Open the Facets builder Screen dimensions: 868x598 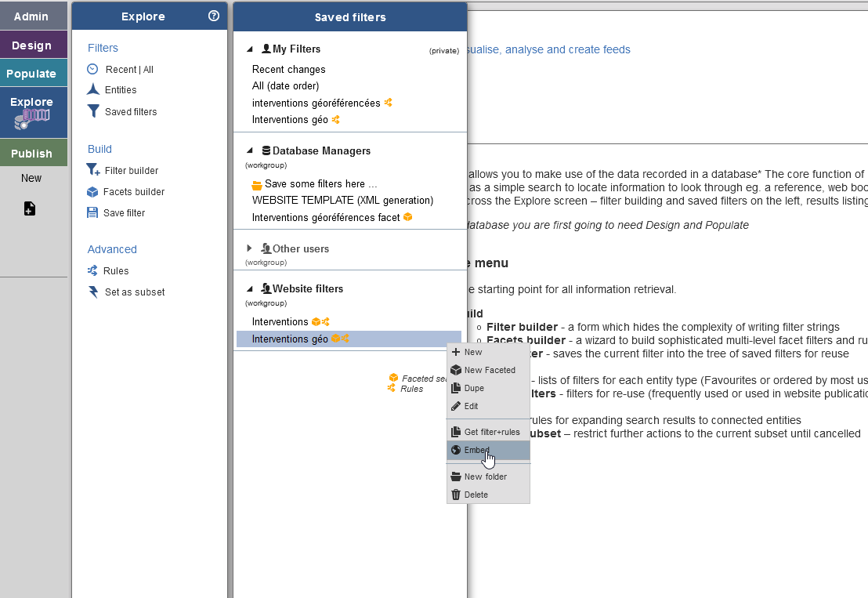click(133, 192)
